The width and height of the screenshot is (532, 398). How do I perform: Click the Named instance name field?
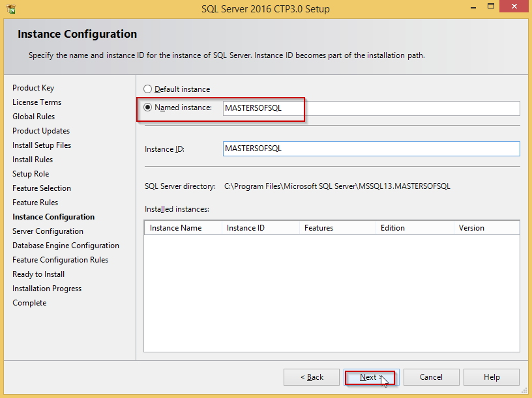coord(371,108)
